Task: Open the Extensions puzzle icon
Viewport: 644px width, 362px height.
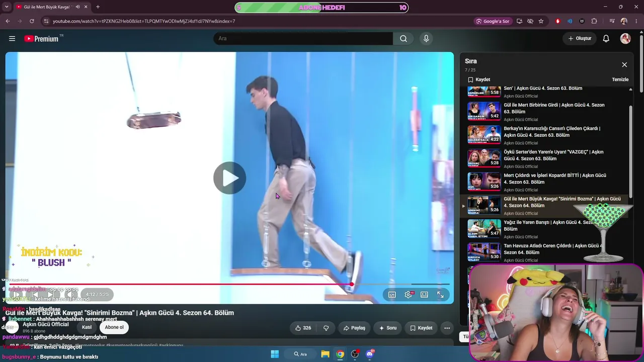Action: (594, 21)
